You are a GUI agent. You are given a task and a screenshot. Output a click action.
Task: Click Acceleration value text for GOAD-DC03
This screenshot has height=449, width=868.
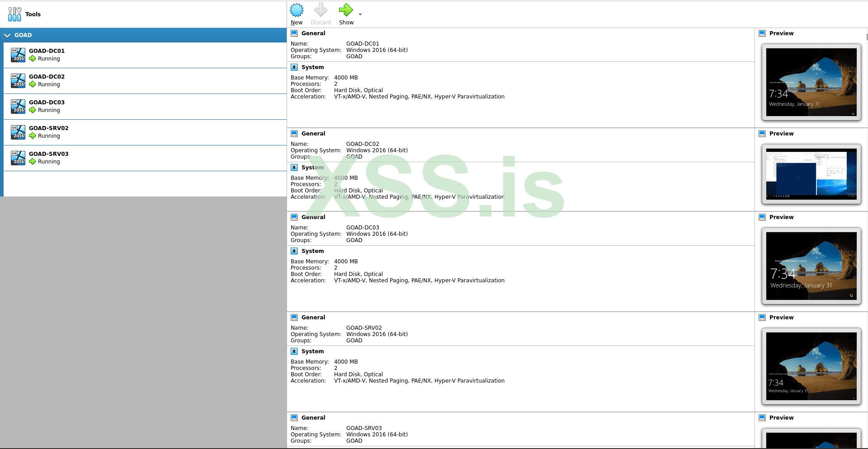[x=419, y=281]
